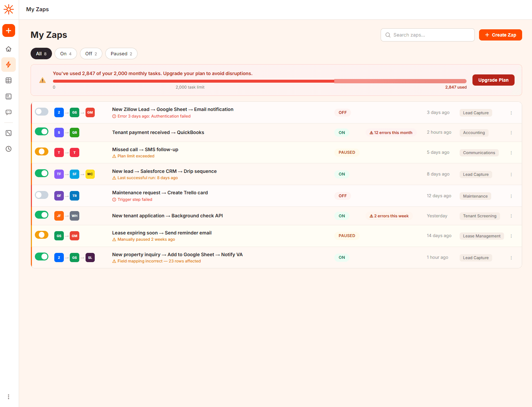Open the three-dot menu for Tenant payment zap

(x=511, y=133)
